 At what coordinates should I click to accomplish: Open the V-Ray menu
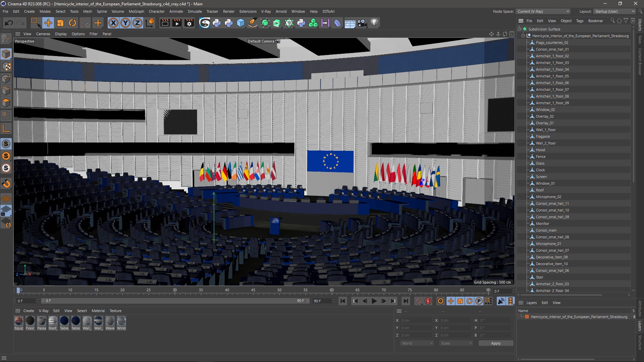(x=266, y=11)
